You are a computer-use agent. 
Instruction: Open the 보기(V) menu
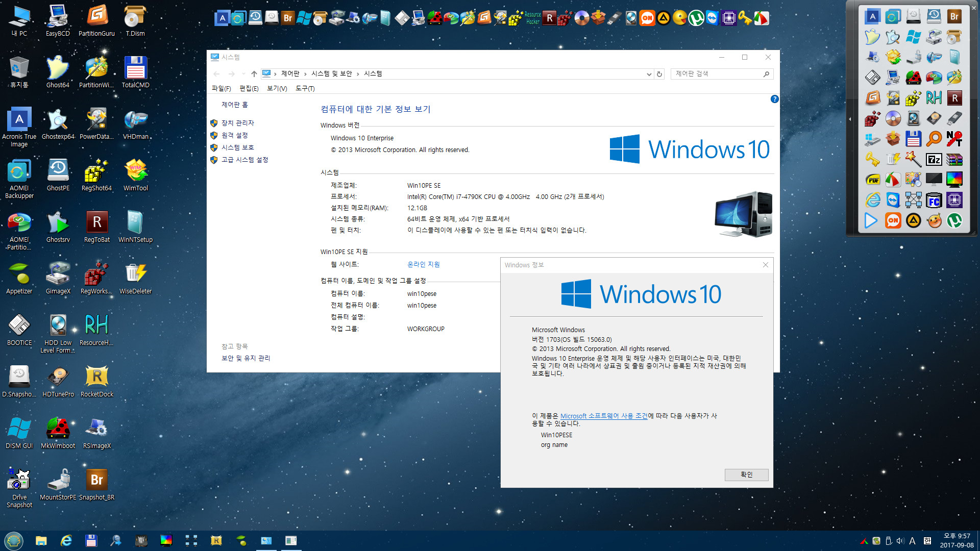[x=277, y=88]
